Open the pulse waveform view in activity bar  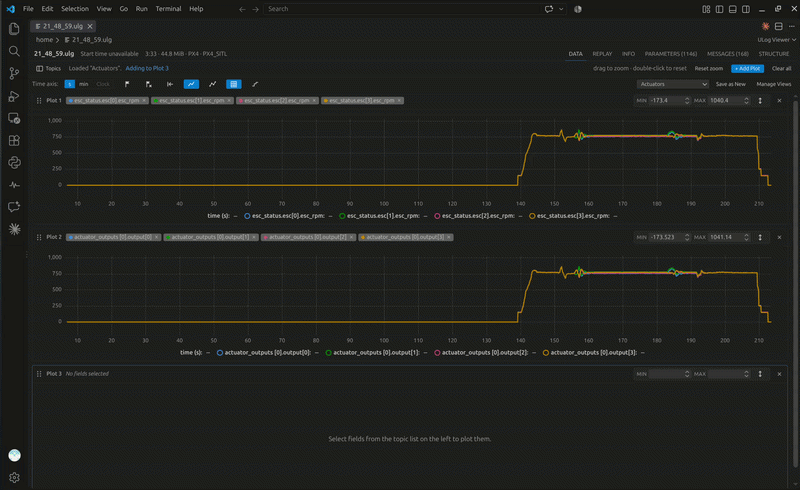tap(14, 185)
